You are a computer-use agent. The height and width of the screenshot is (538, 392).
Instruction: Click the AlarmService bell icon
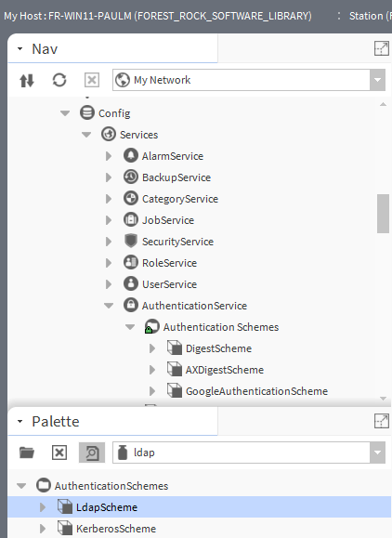pyautogui.click(x=131, y=155)
